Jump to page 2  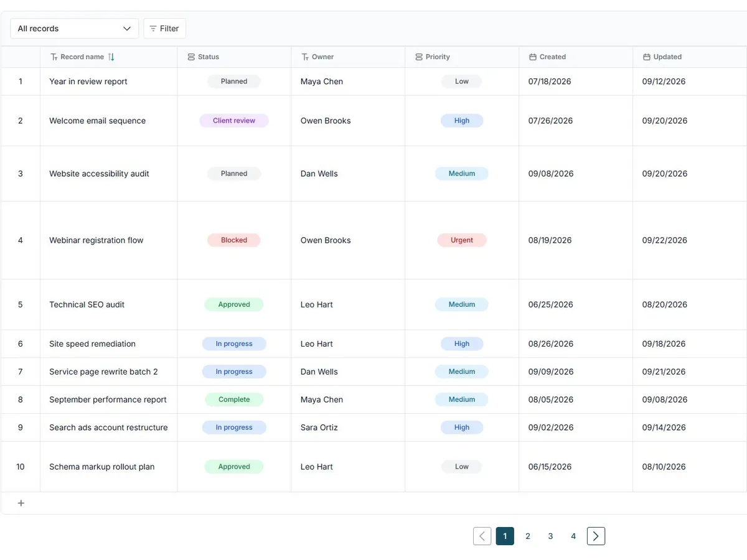[x=528, y=536]
